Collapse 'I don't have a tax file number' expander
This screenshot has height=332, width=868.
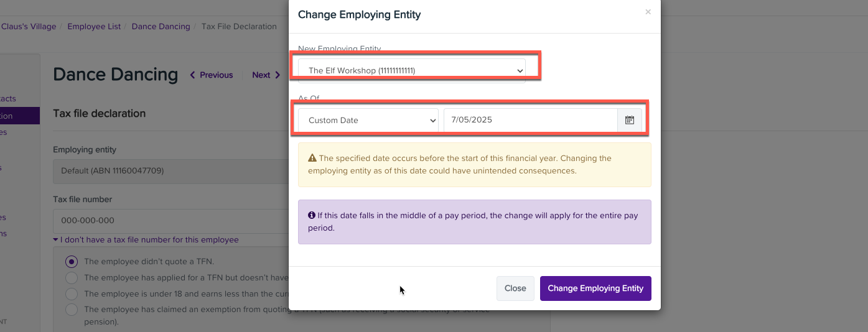[146, 240]
